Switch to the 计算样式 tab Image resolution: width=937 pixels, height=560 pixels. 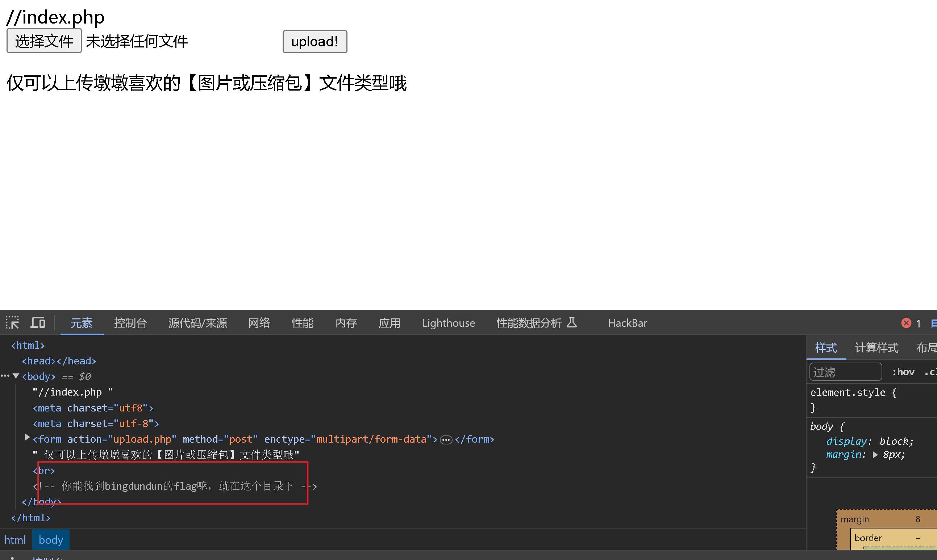[876, 347]
